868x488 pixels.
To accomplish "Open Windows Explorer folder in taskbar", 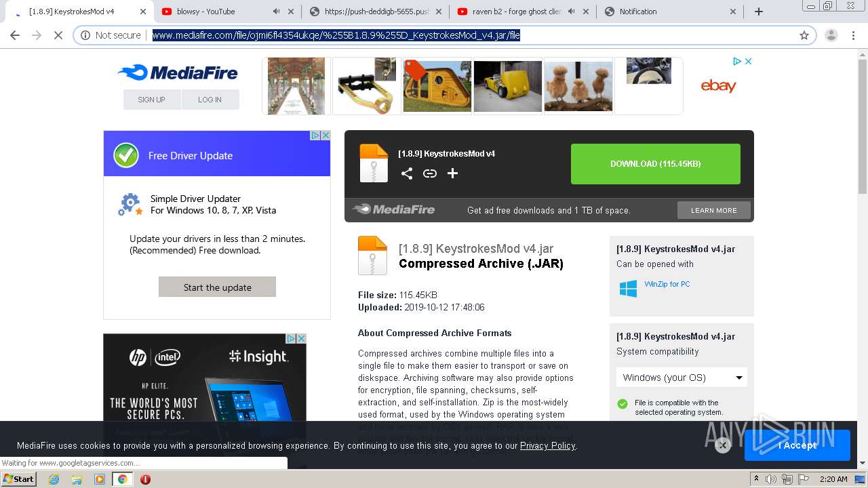I will (x=77, y=479).
